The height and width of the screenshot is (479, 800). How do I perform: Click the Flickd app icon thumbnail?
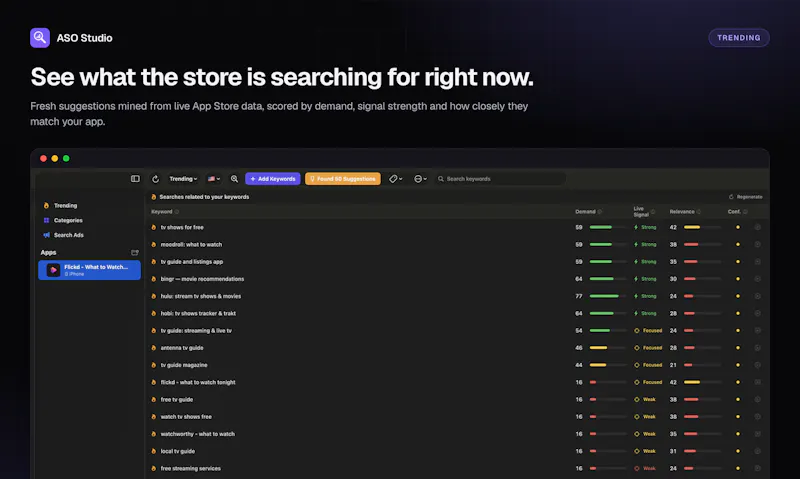(x=54, y=270)
